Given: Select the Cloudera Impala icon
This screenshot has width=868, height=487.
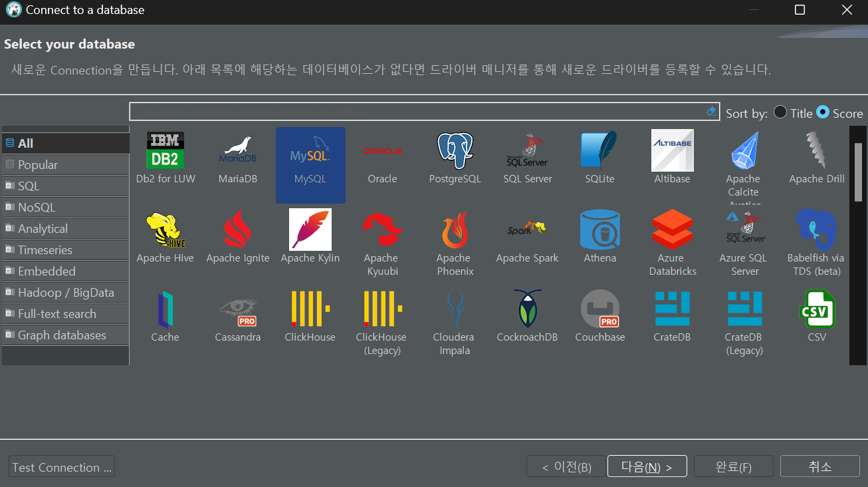Looking at the screenshot, I should 455,309.
